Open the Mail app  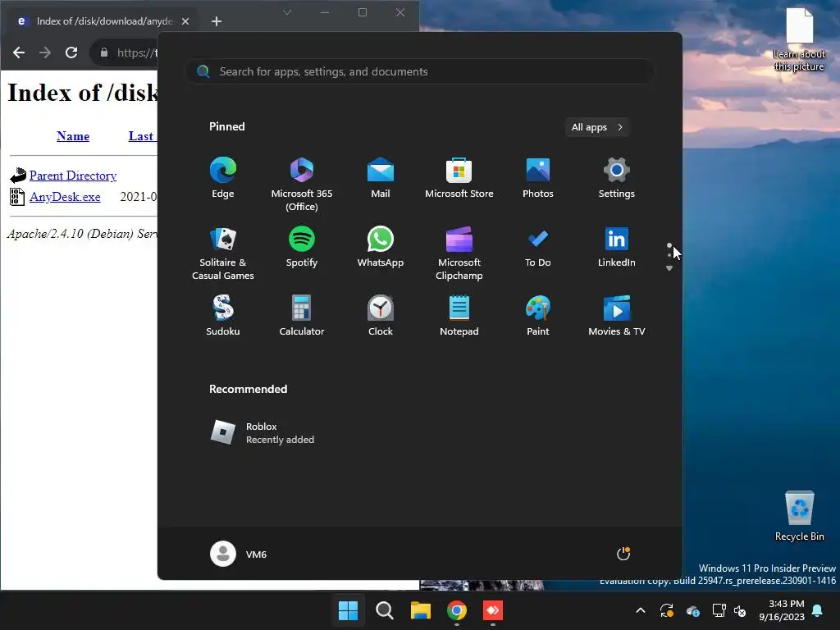pos(381,178)
